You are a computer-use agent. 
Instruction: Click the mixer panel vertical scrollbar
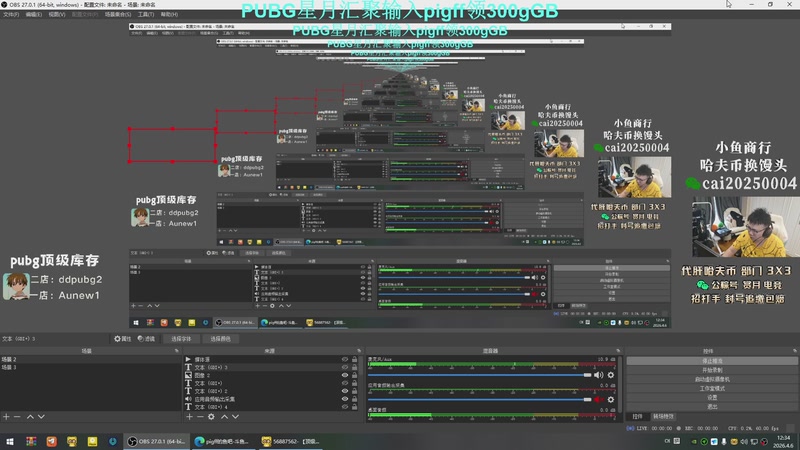point(620,384)
